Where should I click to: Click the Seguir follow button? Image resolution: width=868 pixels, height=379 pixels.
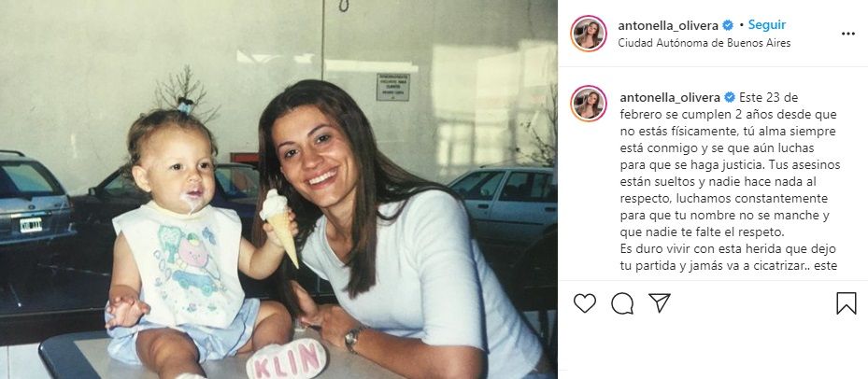[767, 25]
